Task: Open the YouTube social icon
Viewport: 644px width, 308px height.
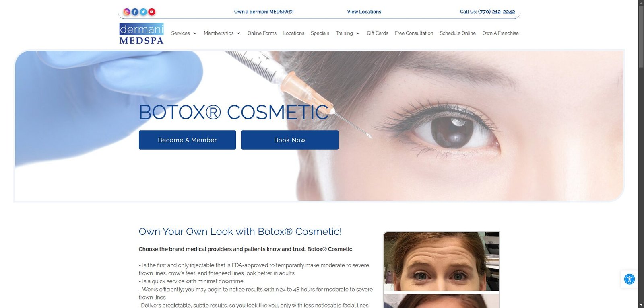Action: tap(152, 12)
